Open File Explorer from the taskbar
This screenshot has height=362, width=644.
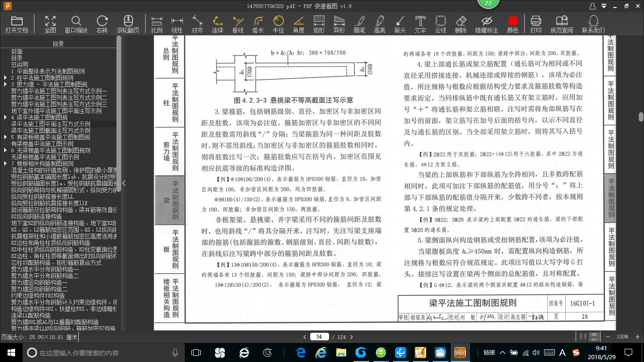341,352
